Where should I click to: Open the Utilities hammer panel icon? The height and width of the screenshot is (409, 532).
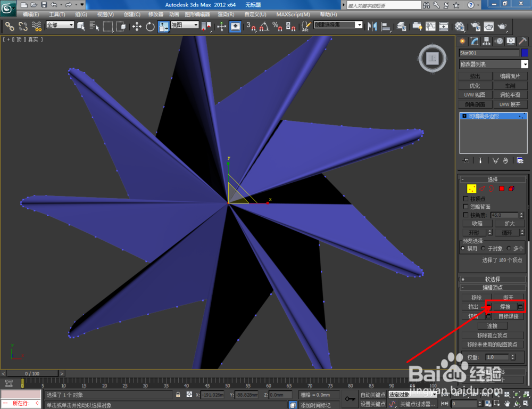[522, 41]
